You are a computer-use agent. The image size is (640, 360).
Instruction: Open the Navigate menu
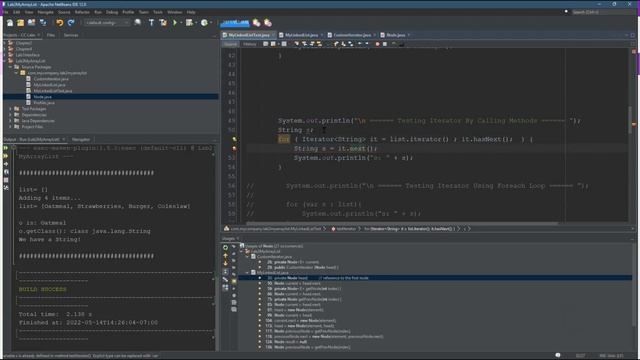pyautogui.click(x=45, y=12)
